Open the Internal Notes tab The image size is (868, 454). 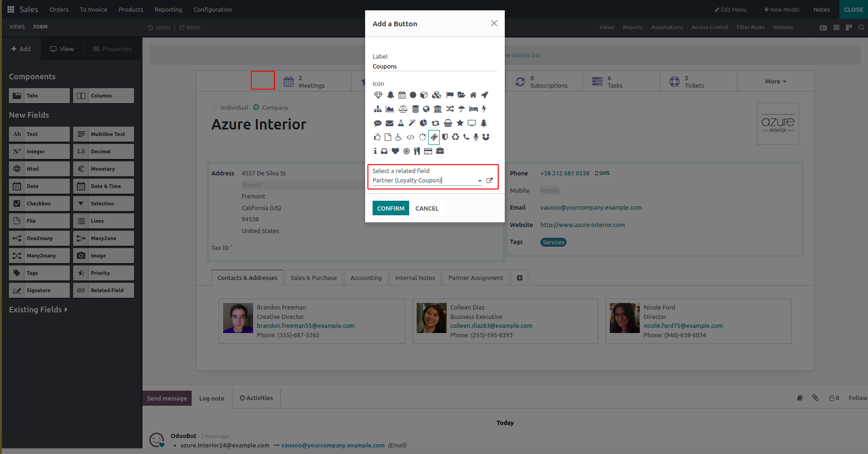pyautogui.click(x=415, y=278)
